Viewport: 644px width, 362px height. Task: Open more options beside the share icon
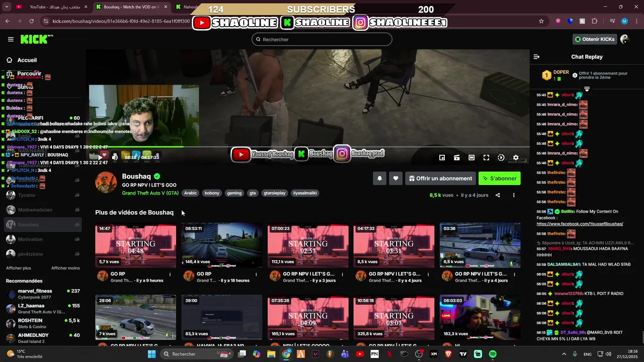514,195
